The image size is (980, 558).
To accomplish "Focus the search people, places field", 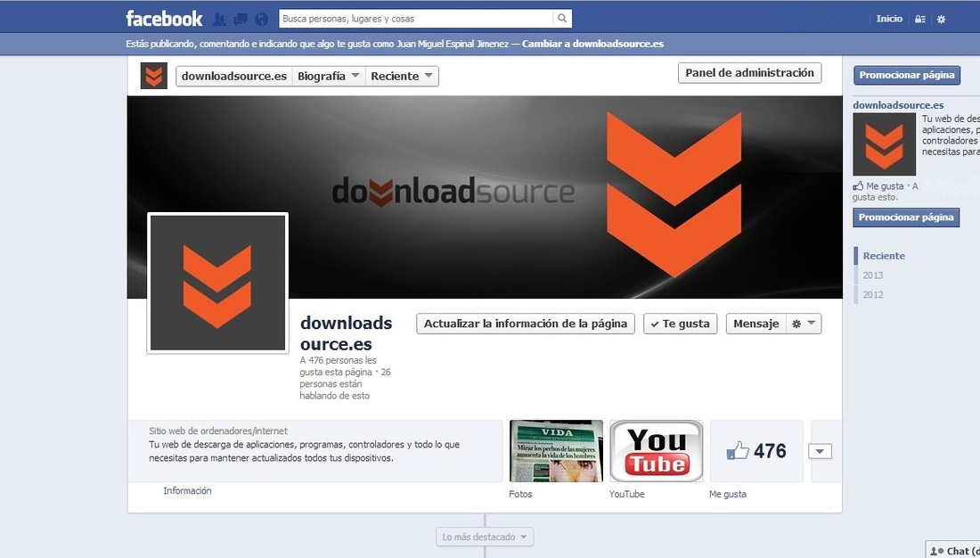I will pos(416,18).
